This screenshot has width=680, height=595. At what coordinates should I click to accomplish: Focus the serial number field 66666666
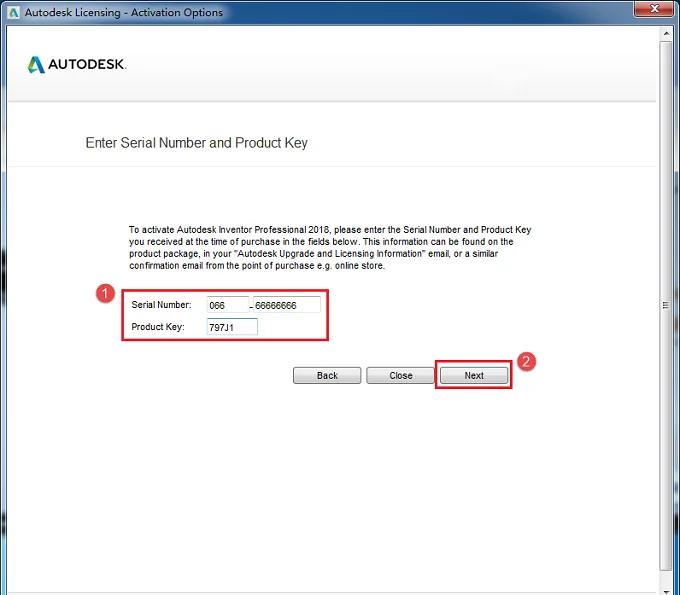pos(287,305)
